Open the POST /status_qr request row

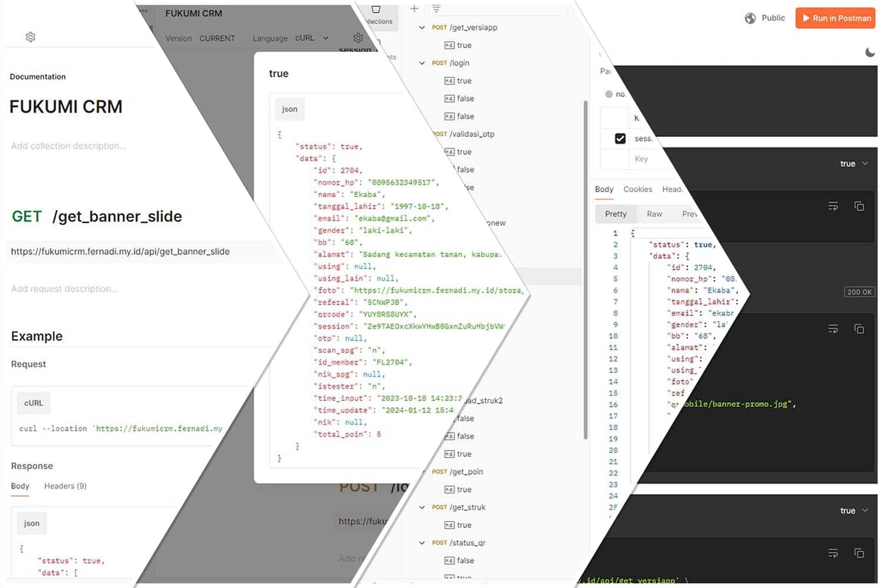point(459,543)
